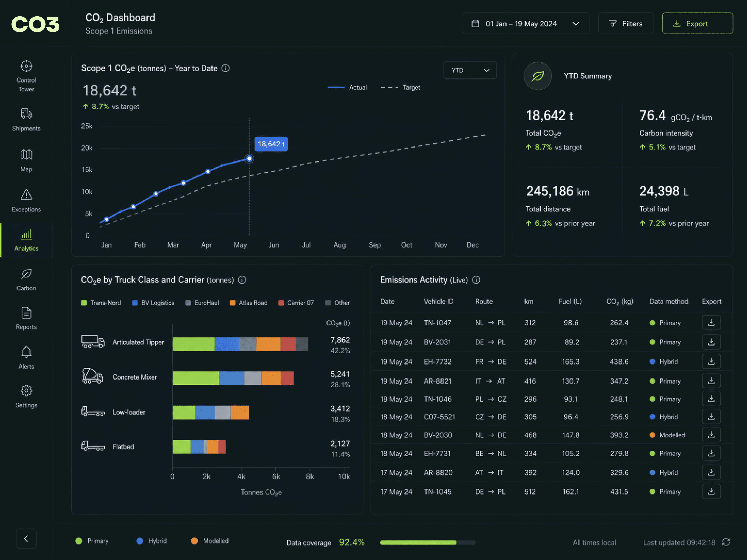Show info for Truck Class chart
747x560 pixels.
242,280
